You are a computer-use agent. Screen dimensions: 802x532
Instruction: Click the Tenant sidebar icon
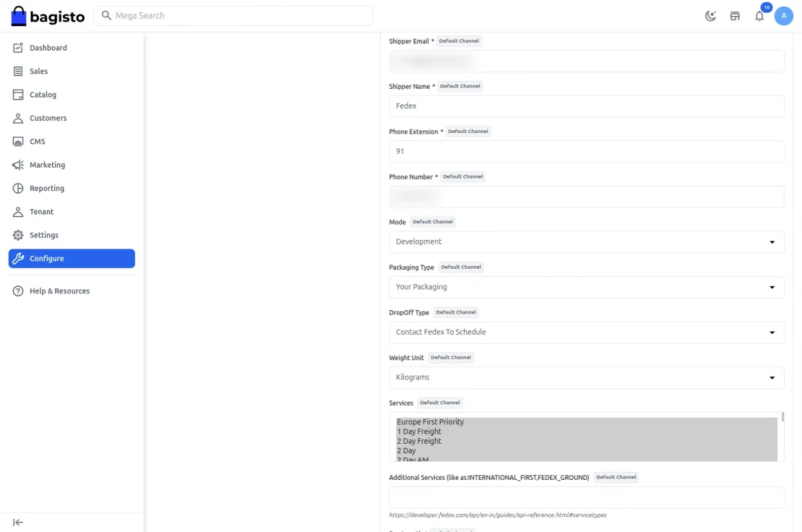(x=18, y=212)
